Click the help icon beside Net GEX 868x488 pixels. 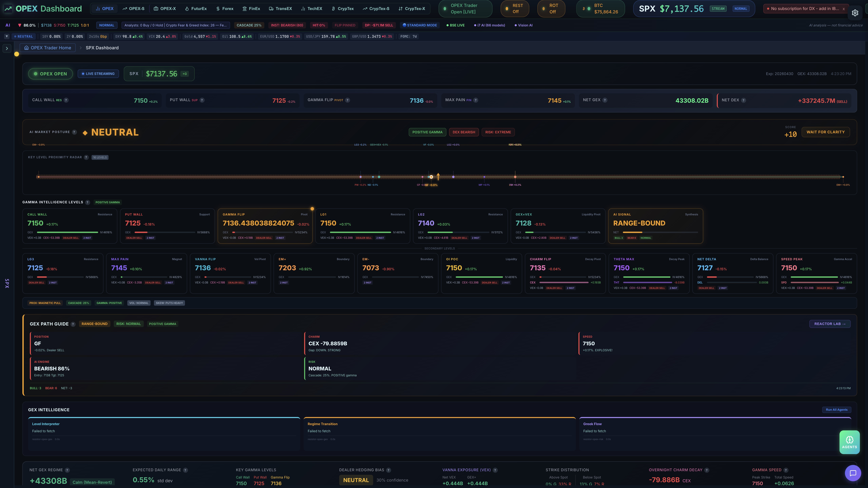(x=605, y=100)
